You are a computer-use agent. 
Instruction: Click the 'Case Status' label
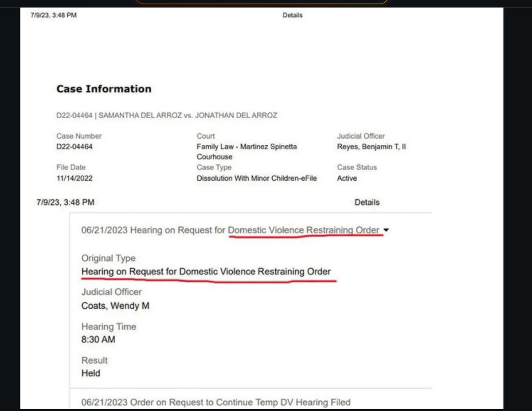click(x=357, y=167)
